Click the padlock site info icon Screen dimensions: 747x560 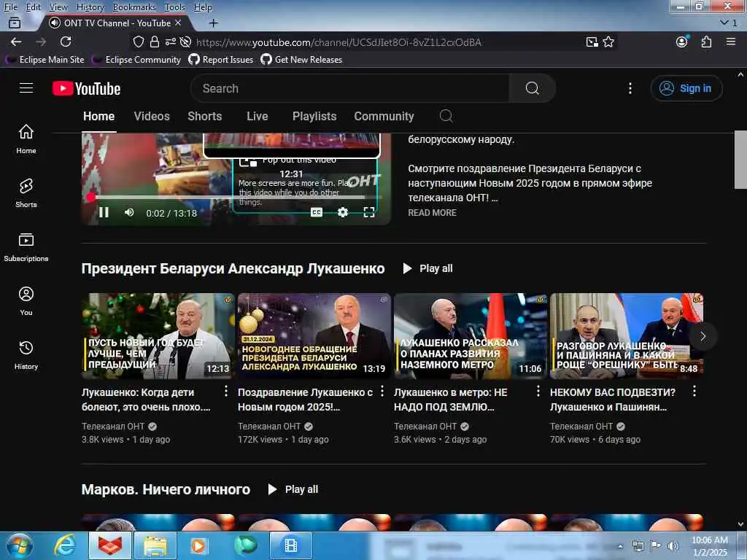155,42
